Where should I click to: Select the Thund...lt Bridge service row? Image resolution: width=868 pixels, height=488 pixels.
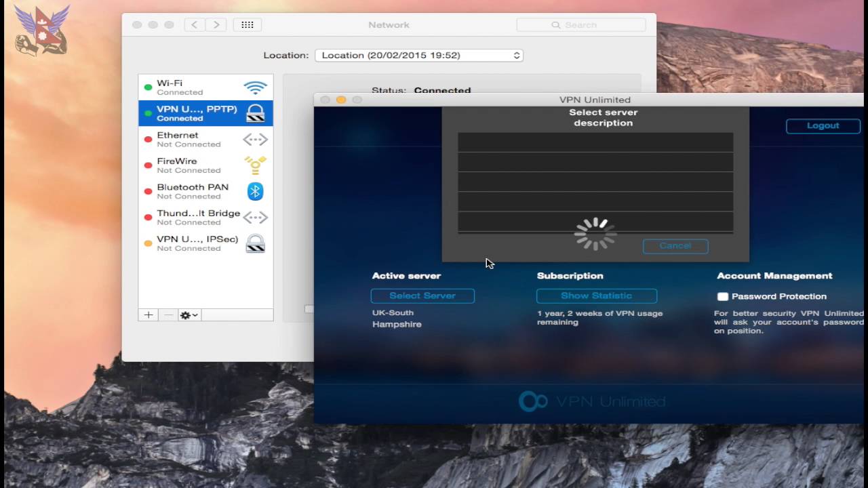(x=205, y=218)
